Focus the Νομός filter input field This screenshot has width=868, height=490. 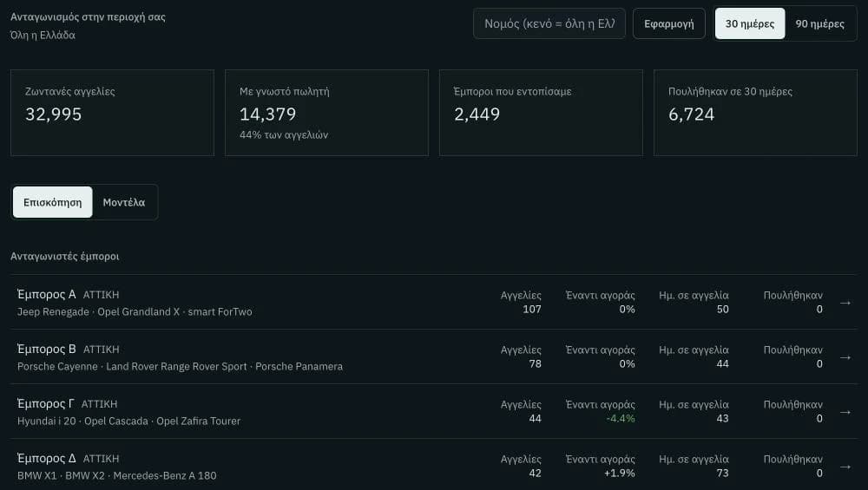tap(549, 23)
